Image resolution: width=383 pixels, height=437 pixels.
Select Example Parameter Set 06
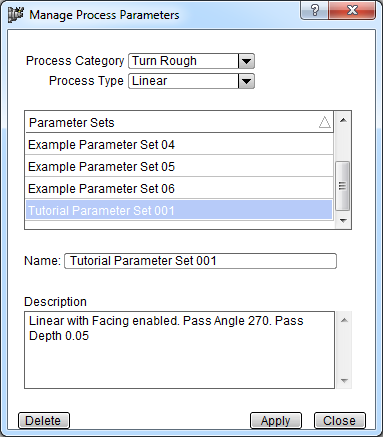(179, 188)
